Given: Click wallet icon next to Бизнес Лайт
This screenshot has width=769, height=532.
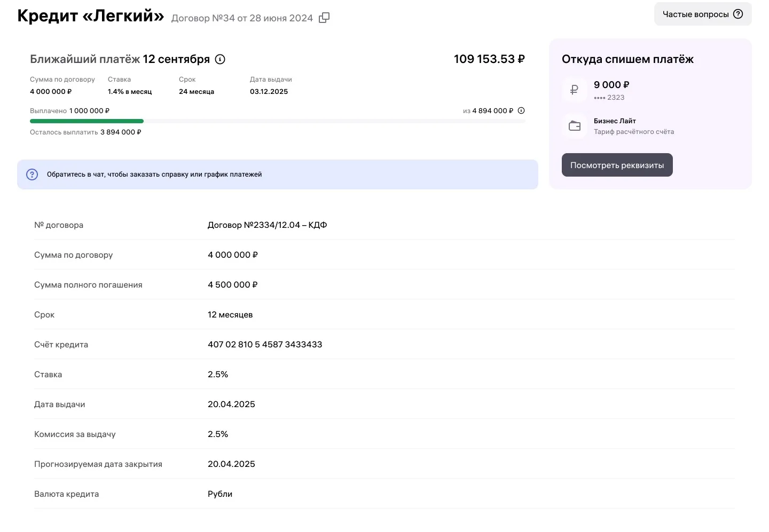Looking at the screenshot, I should [x=575, y=126].
